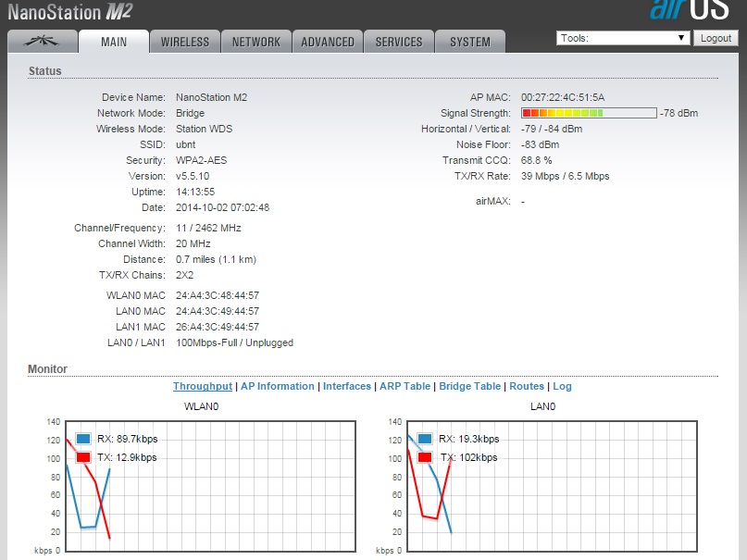Click the LAN0 / LAN1 value 100Mbps-Full / Unplugged
This screenshot has width=747, height=560.
pyautogui.click(x=234, y=342)
